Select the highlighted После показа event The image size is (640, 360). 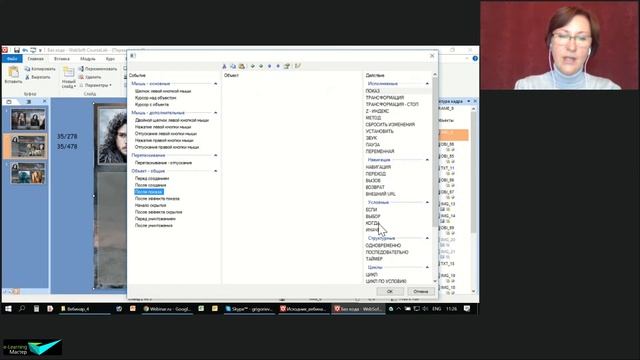(x=149, y=192)
